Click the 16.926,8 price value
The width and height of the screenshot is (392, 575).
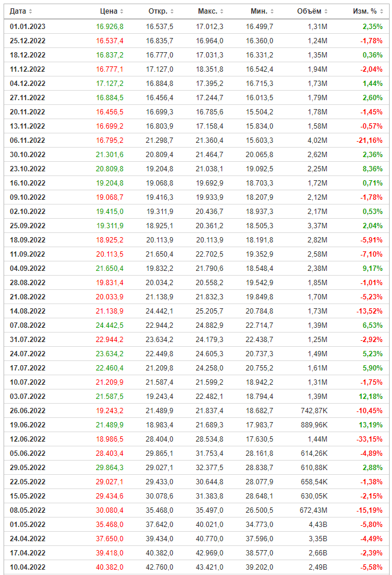(x=110, y=27)
